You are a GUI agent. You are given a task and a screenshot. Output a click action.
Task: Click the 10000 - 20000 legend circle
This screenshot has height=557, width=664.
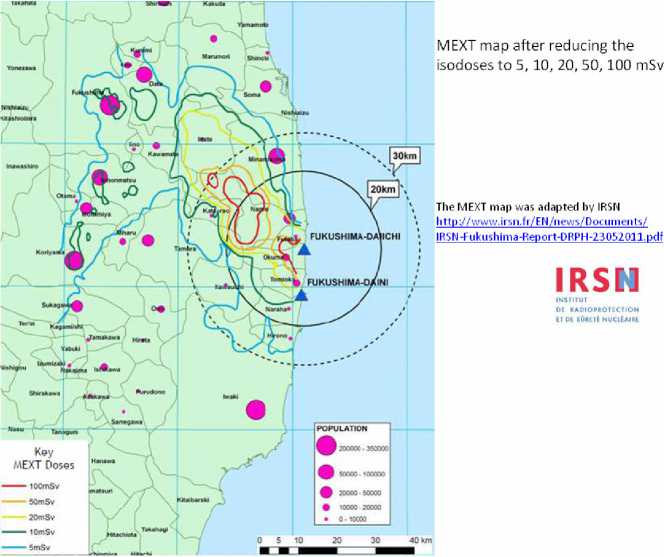(326, 507)
